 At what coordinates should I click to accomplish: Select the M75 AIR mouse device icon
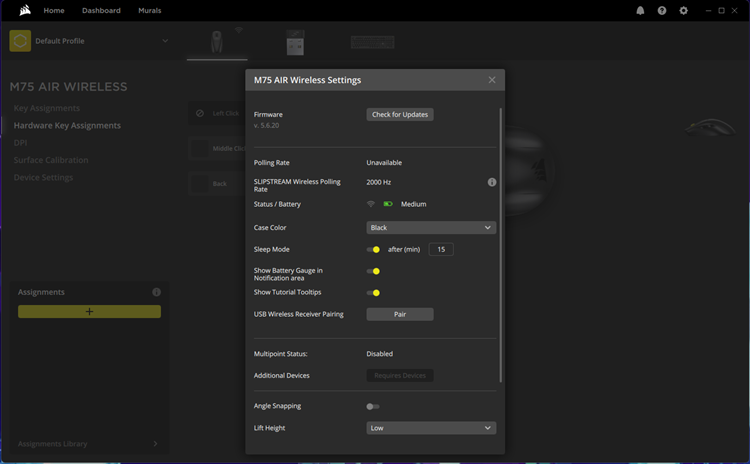coord(217,42)
